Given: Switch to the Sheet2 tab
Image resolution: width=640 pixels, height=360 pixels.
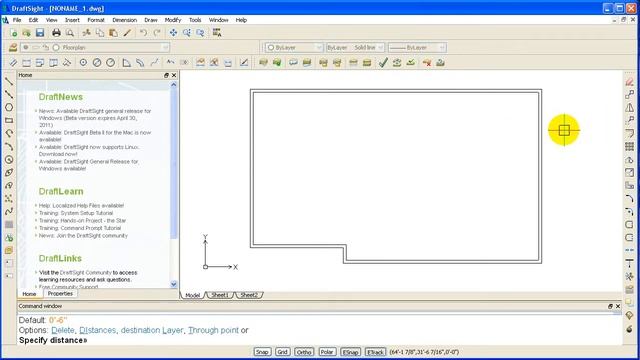Looking at the screenshot, I should click(249, 295).
